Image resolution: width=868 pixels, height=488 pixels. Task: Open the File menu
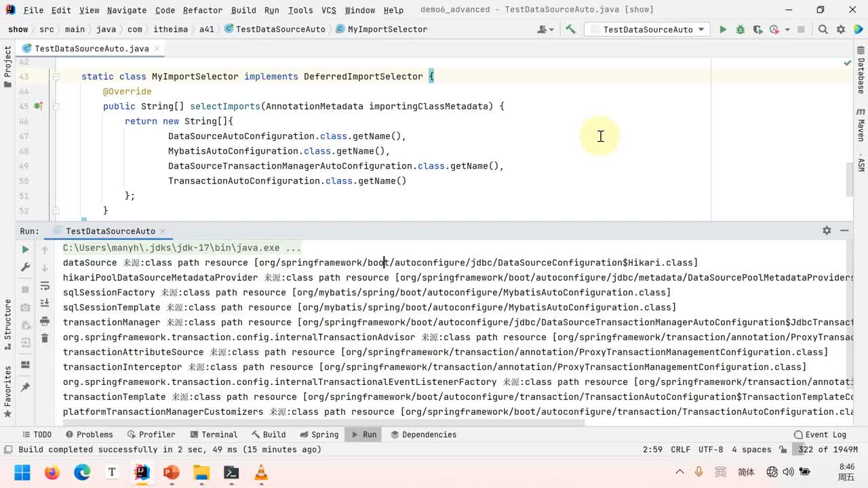(33, 10)
